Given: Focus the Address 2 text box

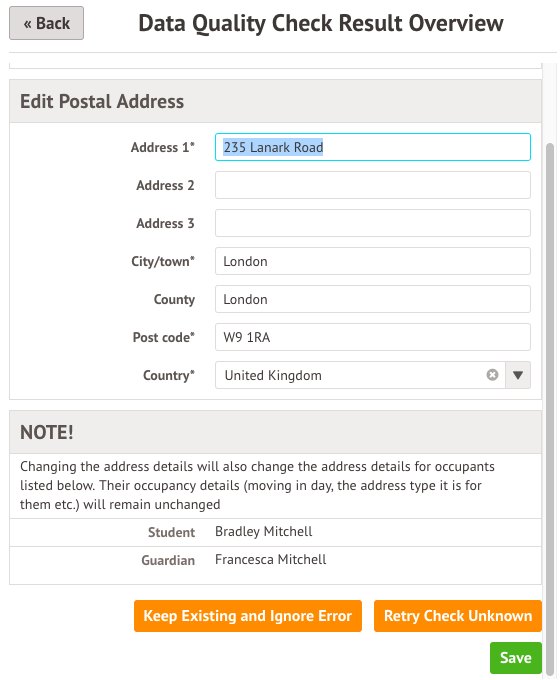Looking at the screenshot, I should tap(373, 185).
